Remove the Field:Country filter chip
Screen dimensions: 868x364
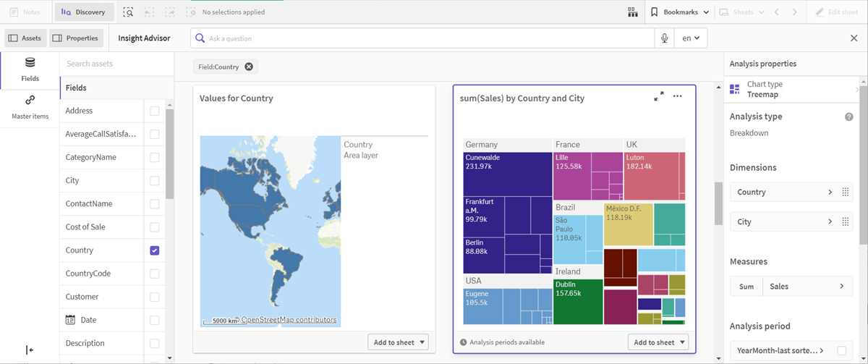pyautogui.click(x=249, y=67)
